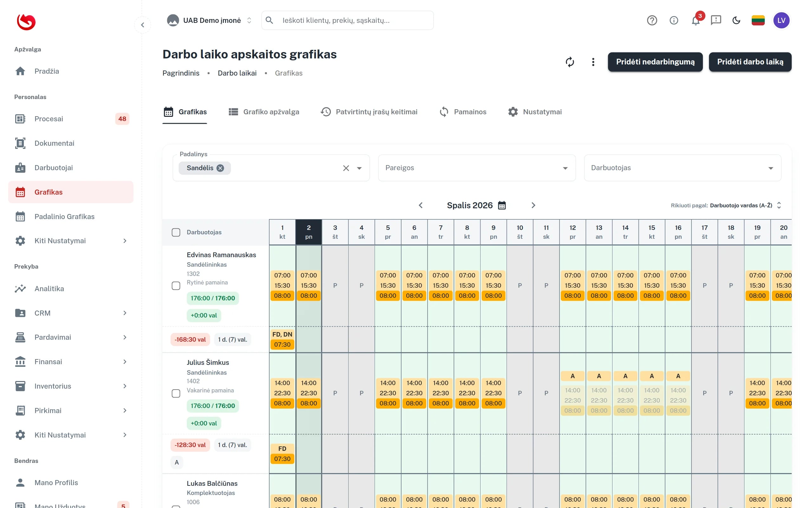The width and height of the screenshot is (812, 508).
Task: Change language via Lithuanian flag
Action: click(758, 21)
